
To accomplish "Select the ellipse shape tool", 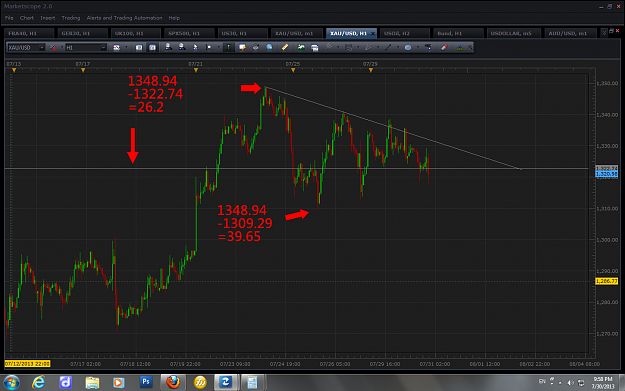I will coord(408,47).
